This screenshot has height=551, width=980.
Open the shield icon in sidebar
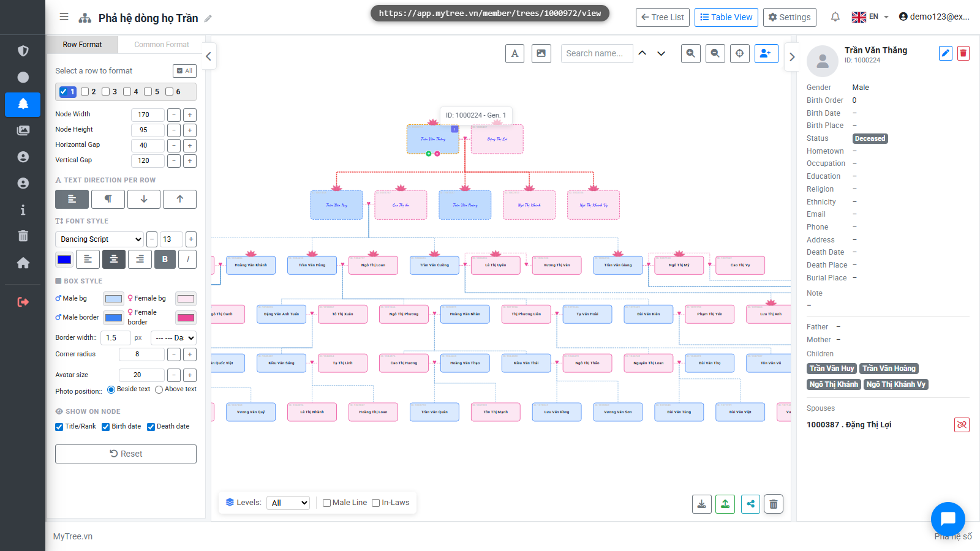point(23,51)
